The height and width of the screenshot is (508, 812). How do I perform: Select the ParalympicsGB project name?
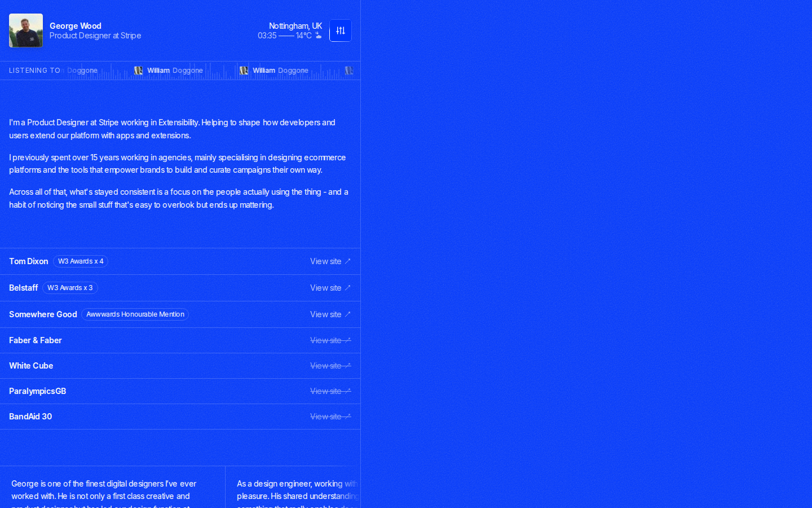click(38, 391)
